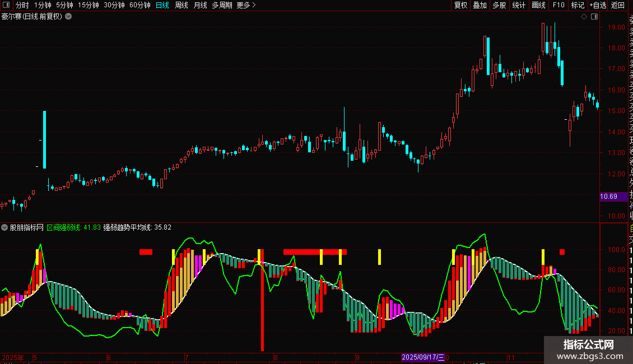
Task: Click the 标记 mark button
Action: (x=578, y=5)
